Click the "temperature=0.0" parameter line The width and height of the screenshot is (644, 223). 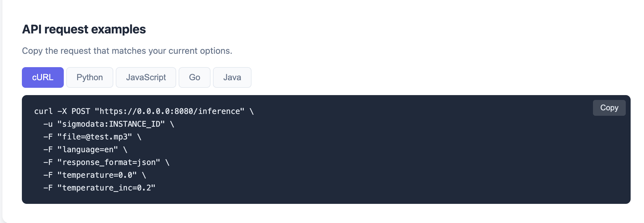pos(97,175)
